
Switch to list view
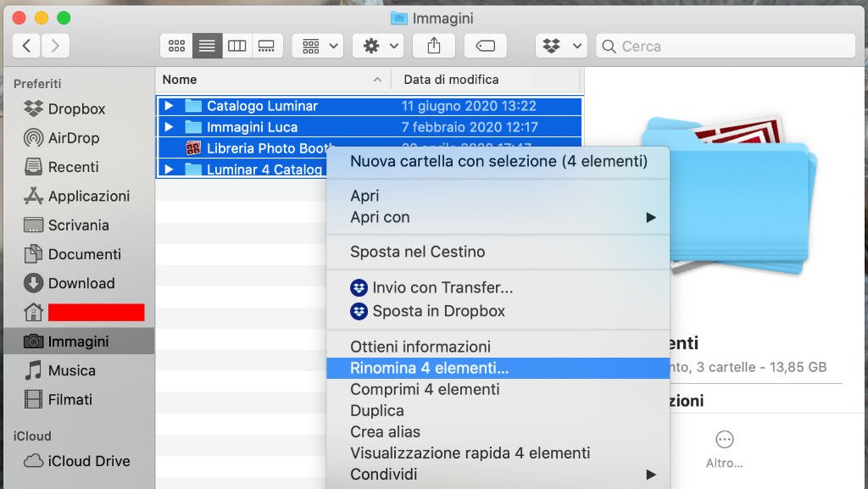[207, 46]
